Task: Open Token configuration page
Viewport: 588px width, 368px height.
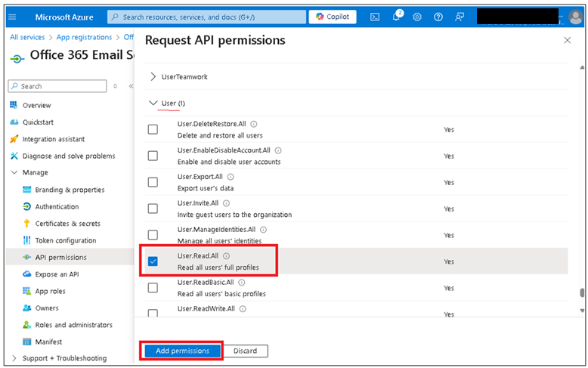Action: (66, 240)
